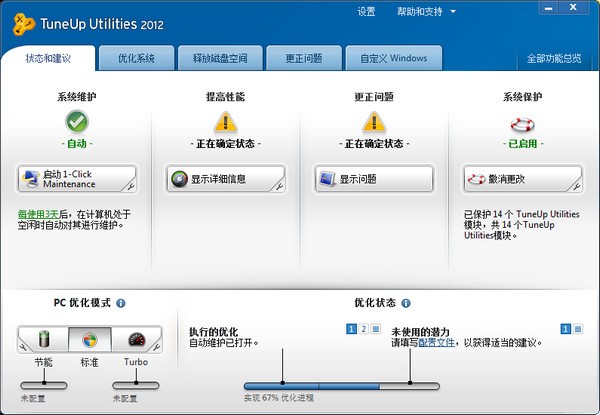The height and width of the screenshot is (415, 600).
Task: Click 正在确定状态 under 更正问题
Action: 374,144
